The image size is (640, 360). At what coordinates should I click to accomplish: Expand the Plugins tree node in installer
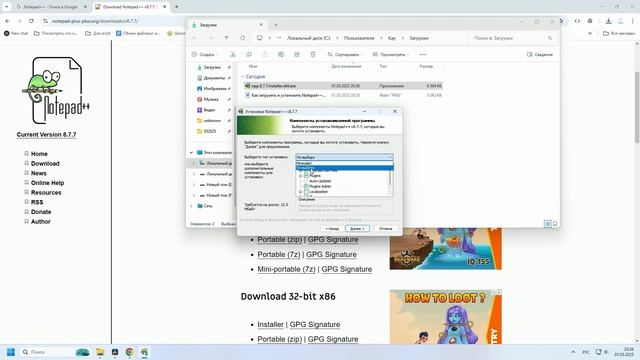tap(301, 176)
